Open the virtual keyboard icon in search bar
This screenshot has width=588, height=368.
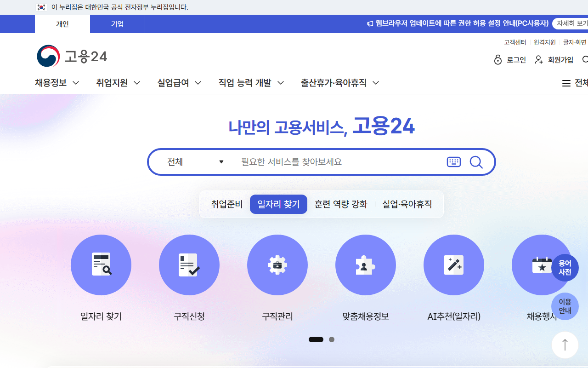[x=453, y=161]
